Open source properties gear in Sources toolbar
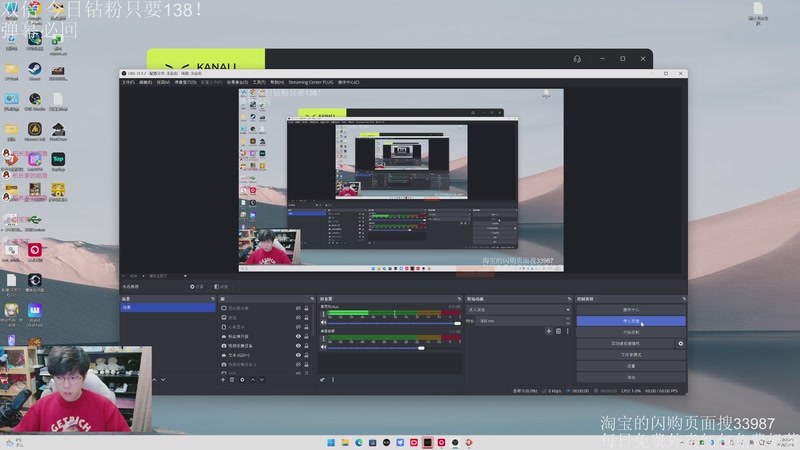 242,380
